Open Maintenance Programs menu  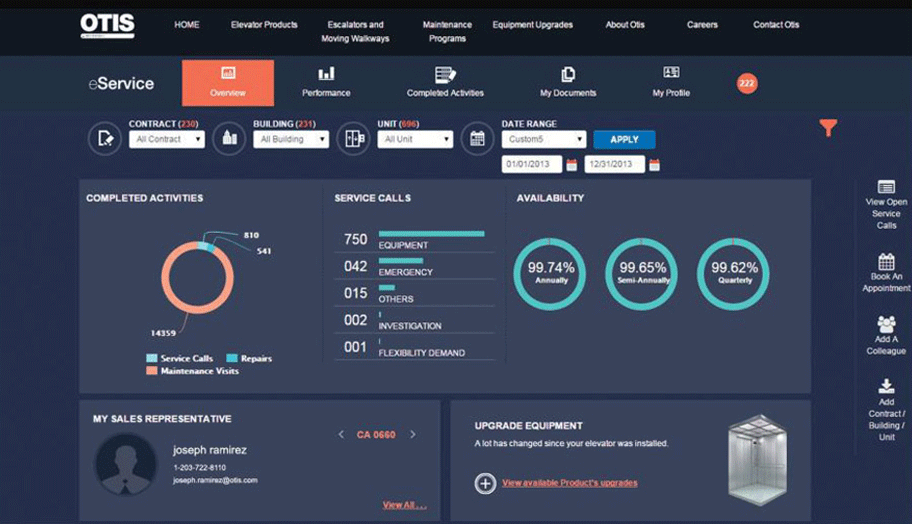tap(447, 31)
